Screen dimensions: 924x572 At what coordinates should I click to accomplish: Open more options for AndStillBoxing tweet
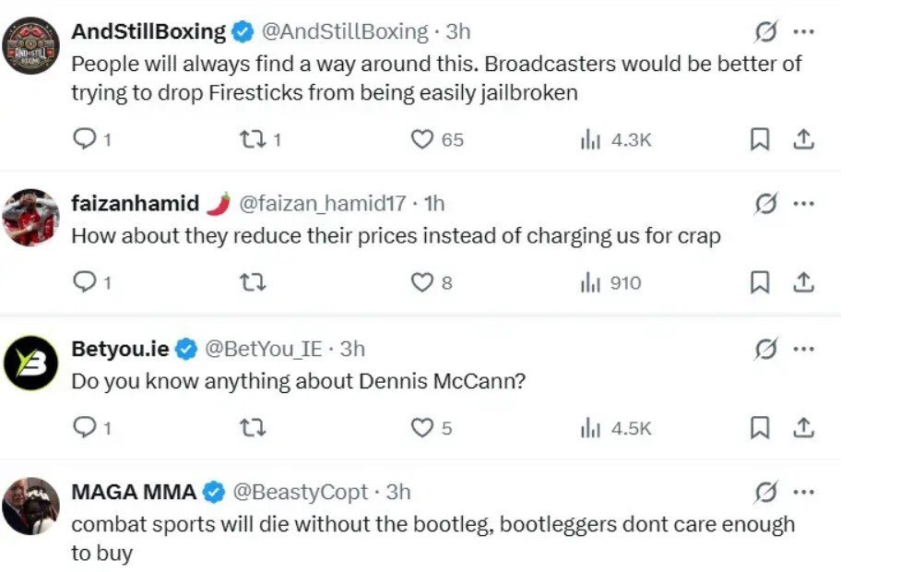pos(803,32)
